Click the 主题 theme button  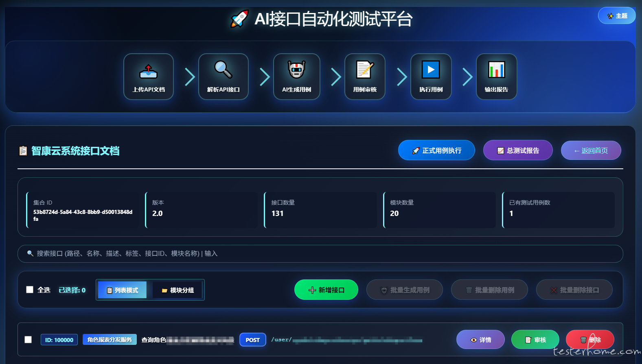pos(616,16)
